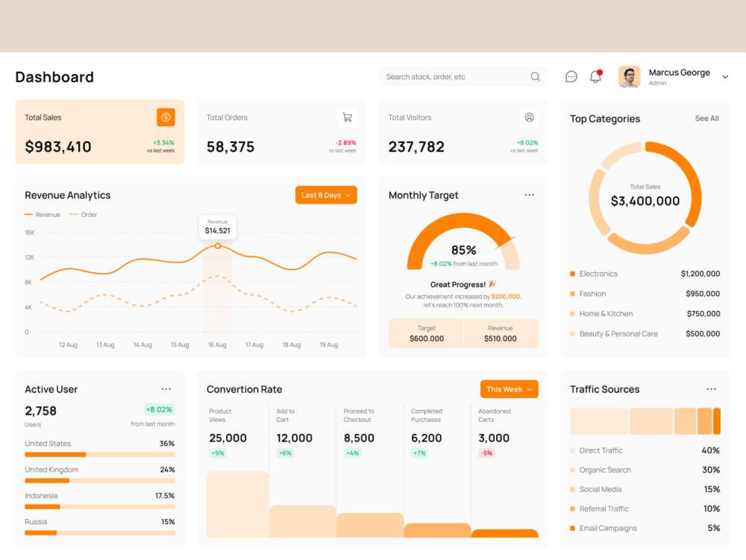This screenshot has height=560, width=746.
Task: Click the Electronics category color swatch
Action: (572, 274)
